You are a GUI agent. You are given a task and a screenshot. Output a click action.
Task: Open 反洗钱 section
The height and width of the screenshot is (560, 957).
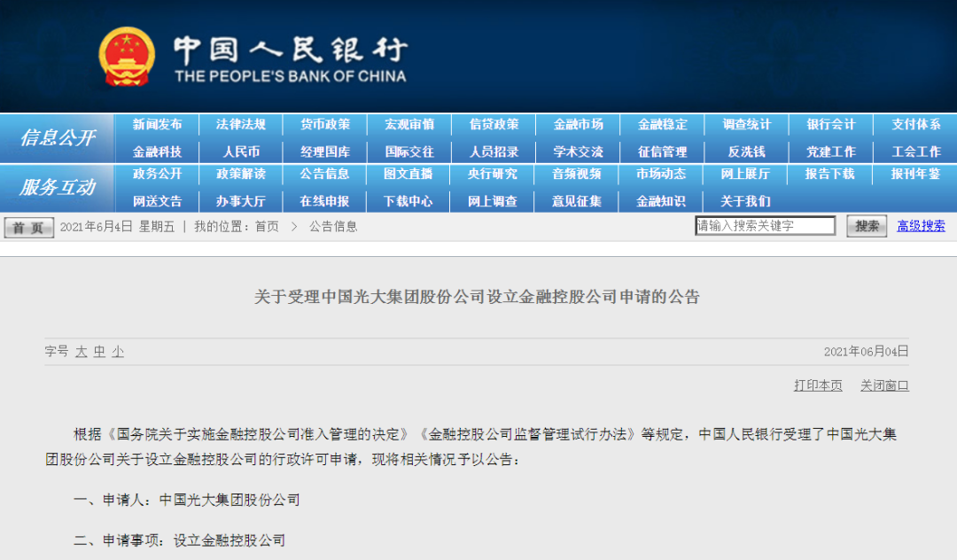pos(746,152)
